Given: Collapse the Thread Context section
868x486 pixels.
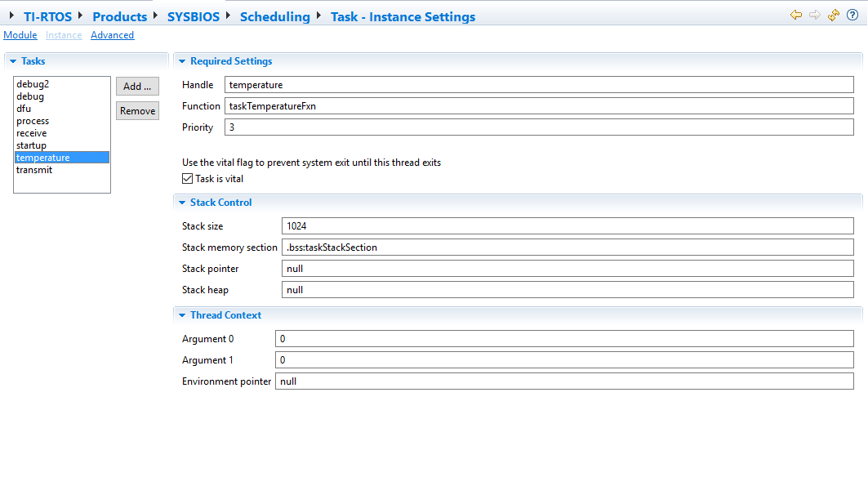Looking at the screenshot, I should [x=182, y=315].
